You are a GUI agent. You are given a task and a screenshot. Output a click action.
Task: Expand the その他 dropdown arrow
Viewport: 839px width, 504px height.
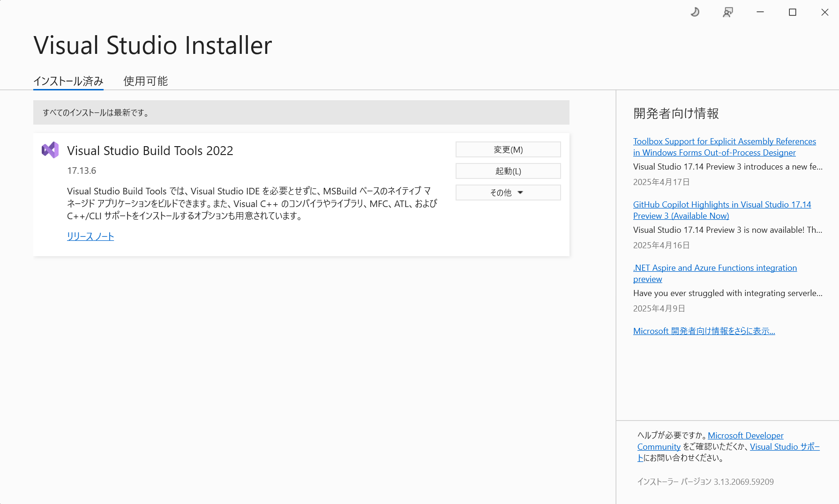click(520, 193)
